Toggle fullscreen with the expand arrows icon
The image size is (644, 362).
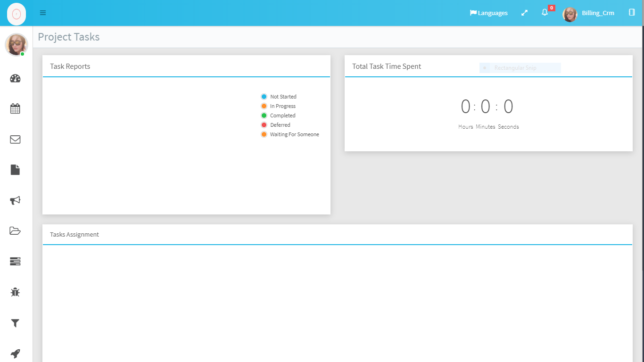[x=524, y=13]
